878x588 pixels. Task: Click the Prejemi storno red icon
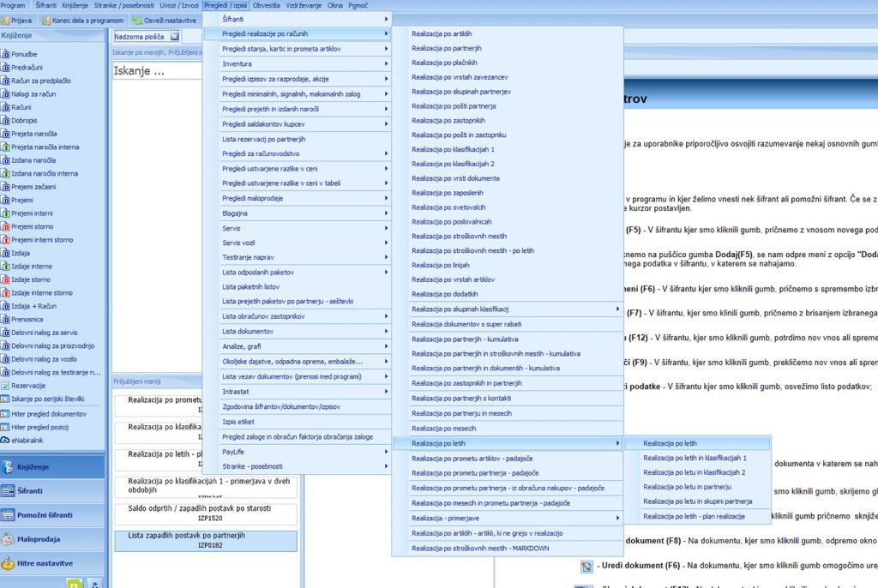(5, 226)
